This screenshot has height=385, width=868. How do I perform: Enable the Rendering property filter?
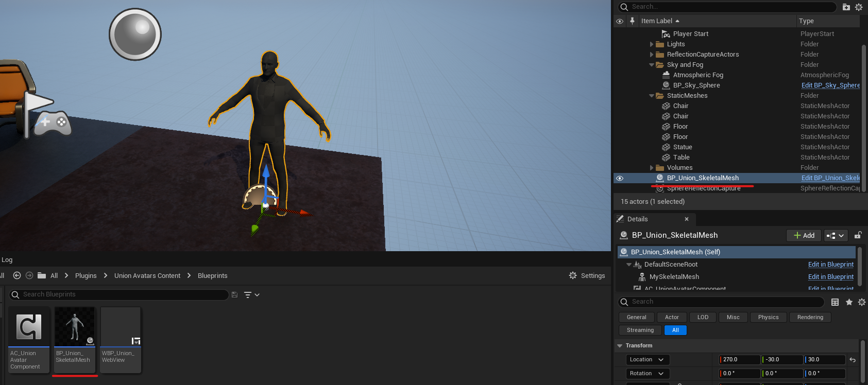[x=810, y=318]
